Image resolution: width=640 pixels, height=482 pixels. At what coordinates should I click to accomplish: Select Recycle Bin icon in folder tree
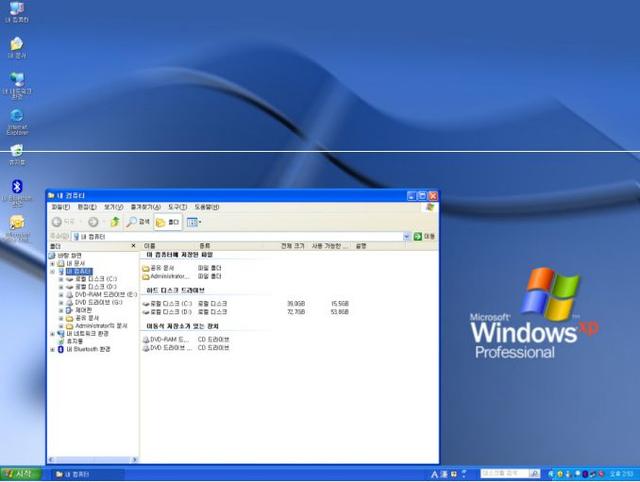click(x=61, y=341)
